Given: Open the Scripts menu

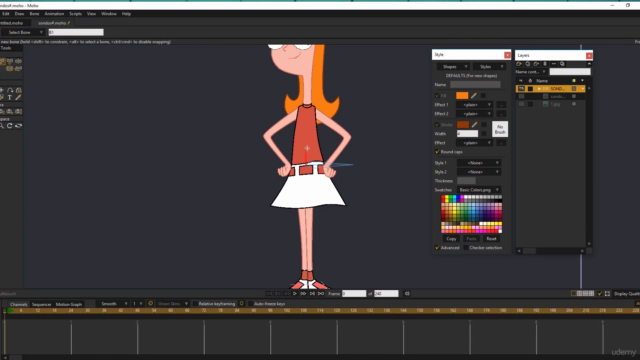Looking at the screenshot, I should click(76, 14).
